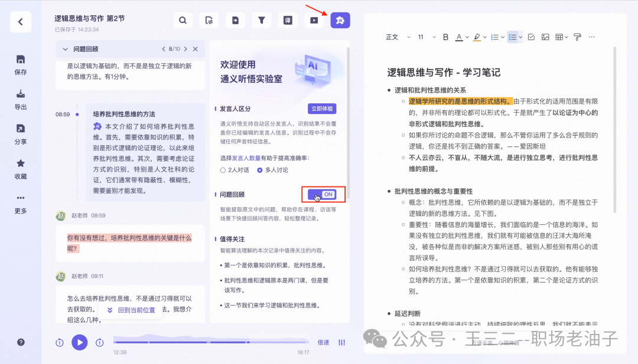Open the video clip icon in the toolbar

(x=314, y=19)
